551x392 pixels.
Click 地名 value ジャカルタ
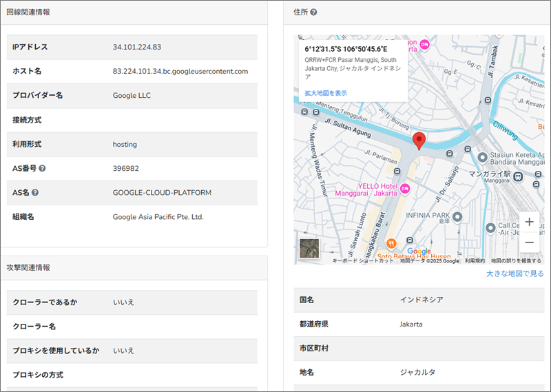(x=417, y=372)
